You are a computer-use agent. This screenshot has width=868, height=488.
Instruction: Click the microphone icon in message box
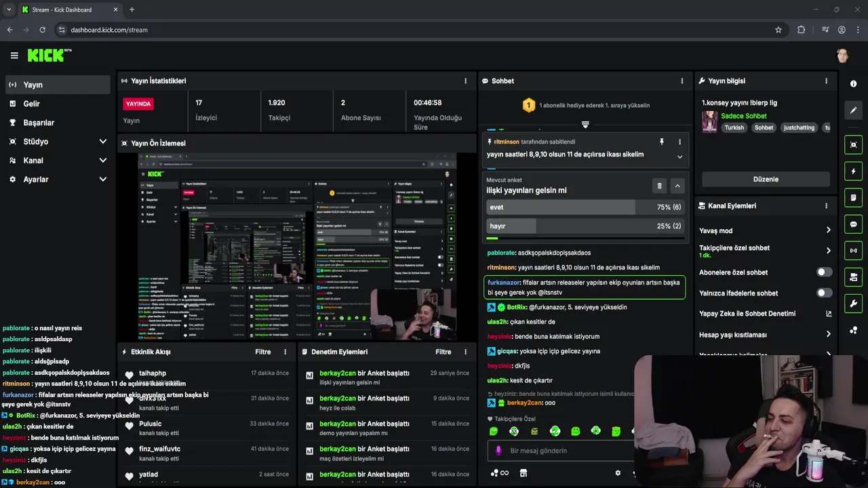(x=498, y=451)
